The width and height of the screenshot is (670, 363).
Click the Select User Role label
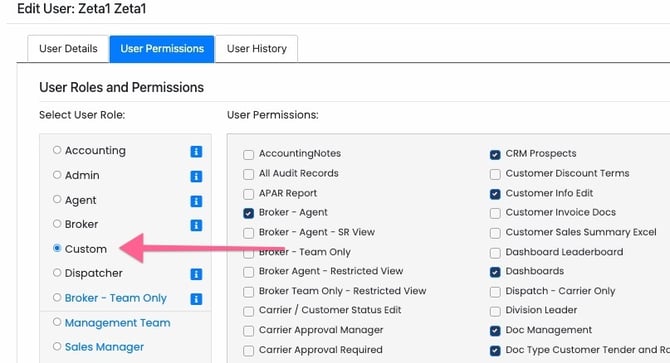click(x=82, y=115)
